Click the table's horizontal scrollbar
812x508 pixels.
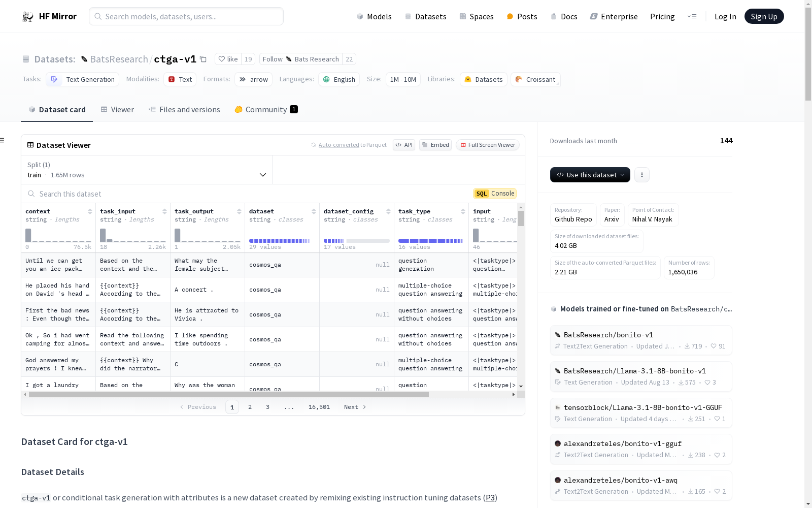[x=229, y=394]
